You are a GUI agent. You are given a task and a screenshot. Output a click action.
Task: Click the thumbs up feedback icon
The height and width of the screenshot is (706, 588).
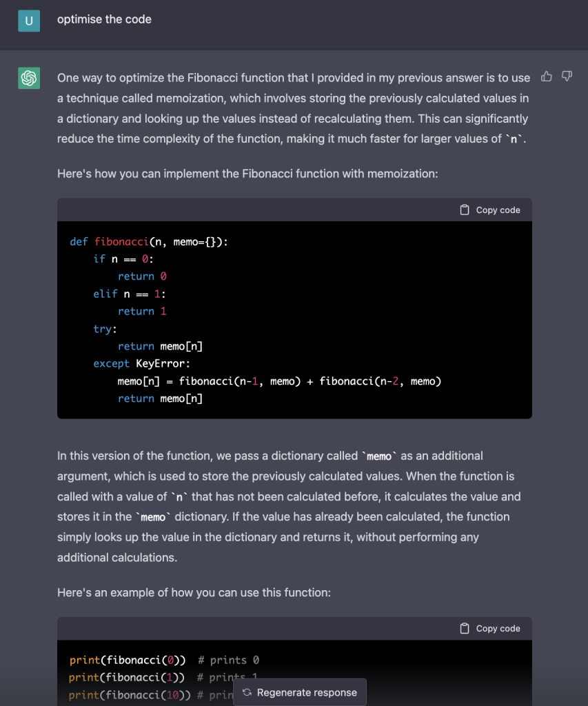point(547,77)
